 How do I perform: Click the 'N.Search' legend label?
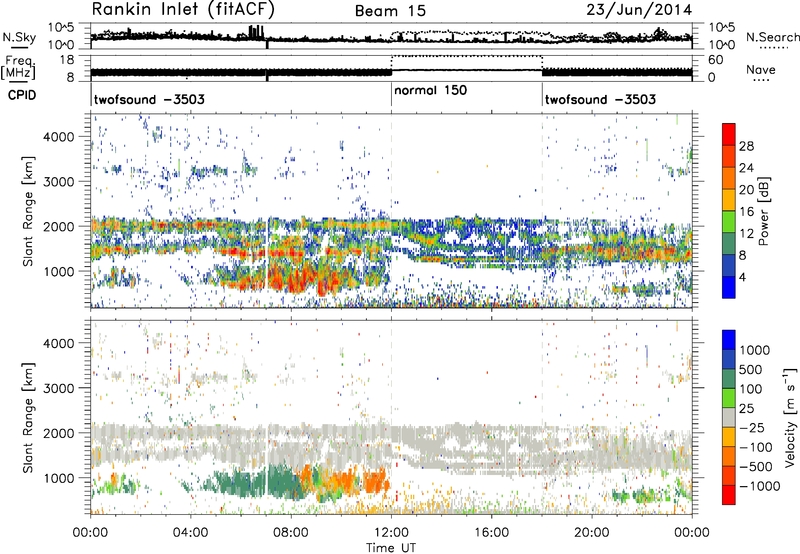772,37
